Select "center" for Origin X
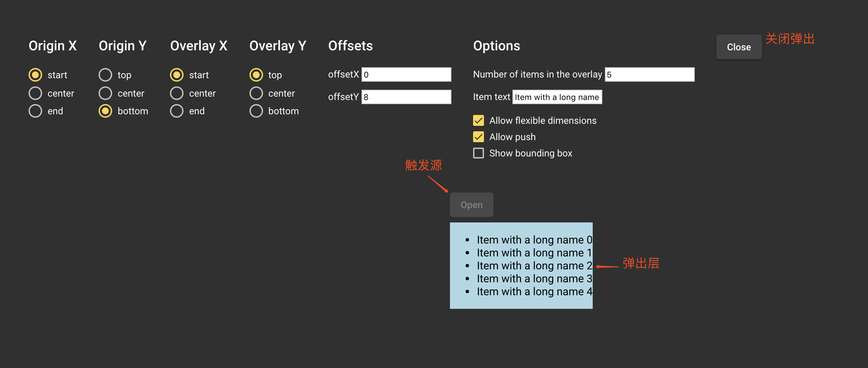This screenshot has width=868, height=368. pos(35,93)
